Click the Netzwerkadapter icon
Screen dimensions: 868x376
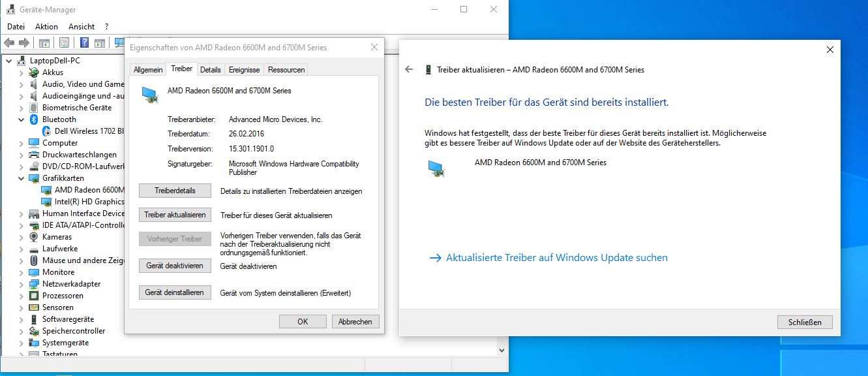[35, 284]
